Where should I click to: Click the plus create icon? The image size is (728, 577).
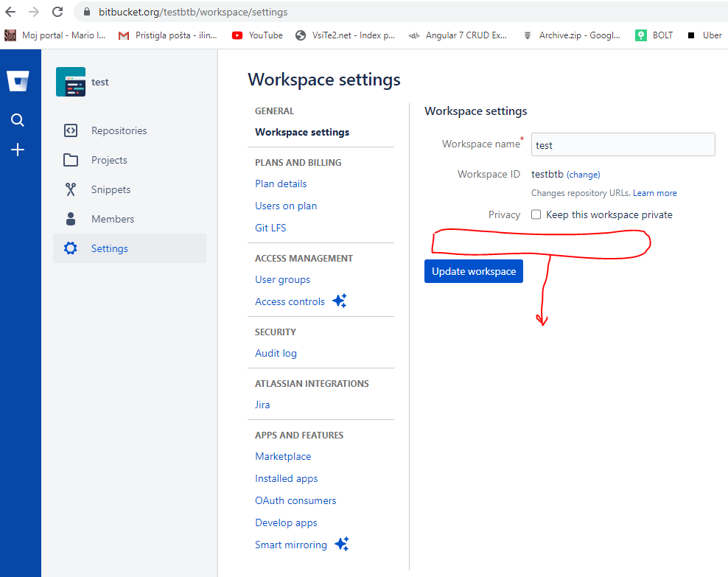pyautogui.click(x=18, y=150)
